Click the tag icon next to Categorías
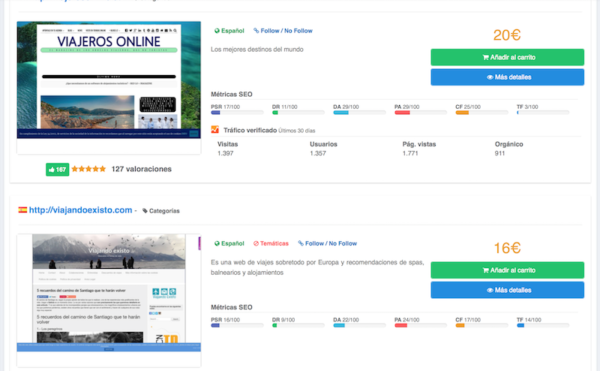 point(145,211)
